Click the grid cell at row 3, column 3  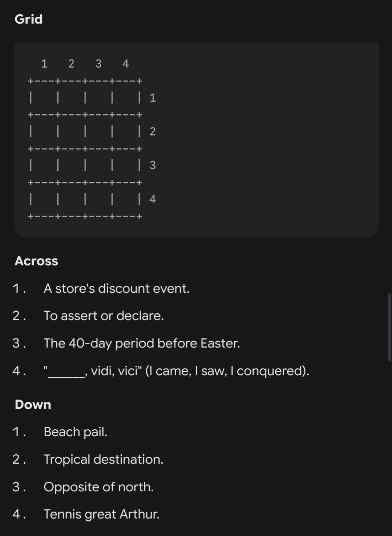click(98, 165)
